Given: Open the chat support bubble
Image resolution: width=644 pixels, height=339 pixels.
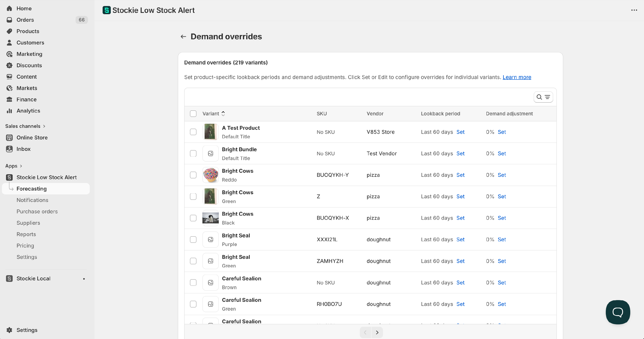Looking at the screenshot, I should pos(618,312).
